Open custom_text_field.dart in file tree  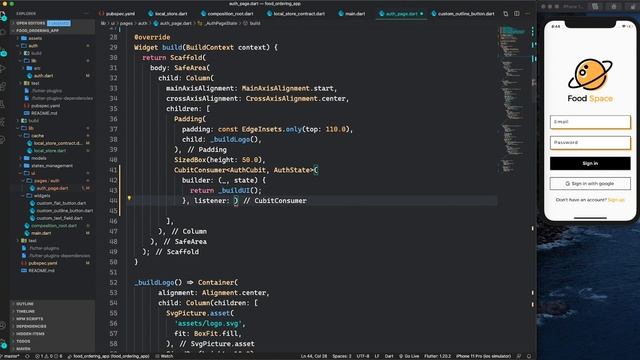point(59,218)
